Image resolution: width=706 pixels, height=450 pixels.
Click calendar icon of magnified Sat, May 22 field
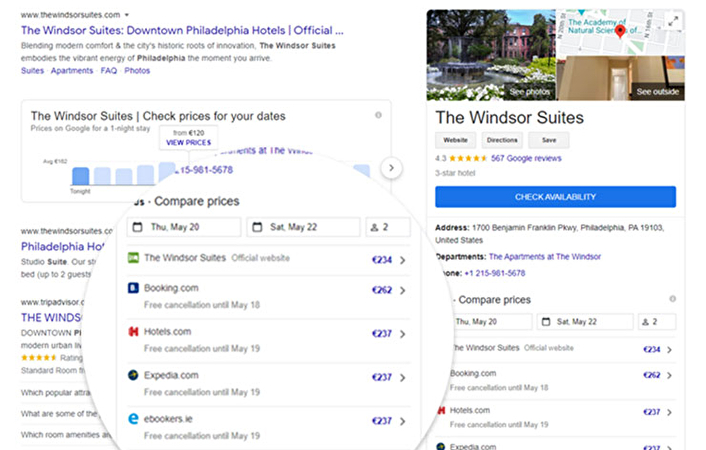257,227
